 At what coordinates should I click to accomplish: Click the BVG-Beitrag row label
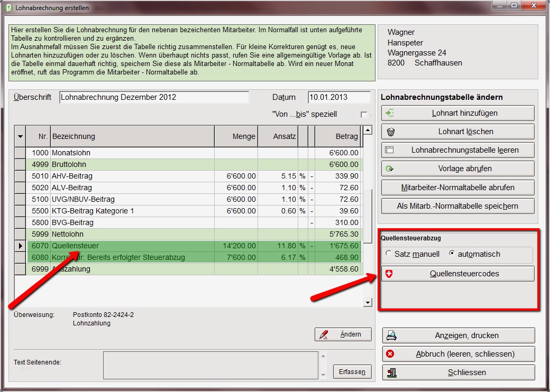pos(72,222)
